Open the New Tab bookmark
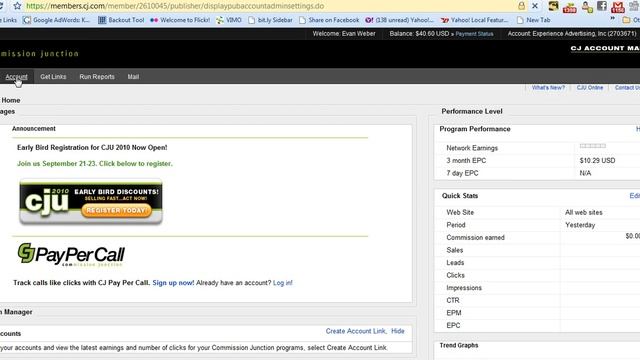The image size is (640, 360). 533,20
